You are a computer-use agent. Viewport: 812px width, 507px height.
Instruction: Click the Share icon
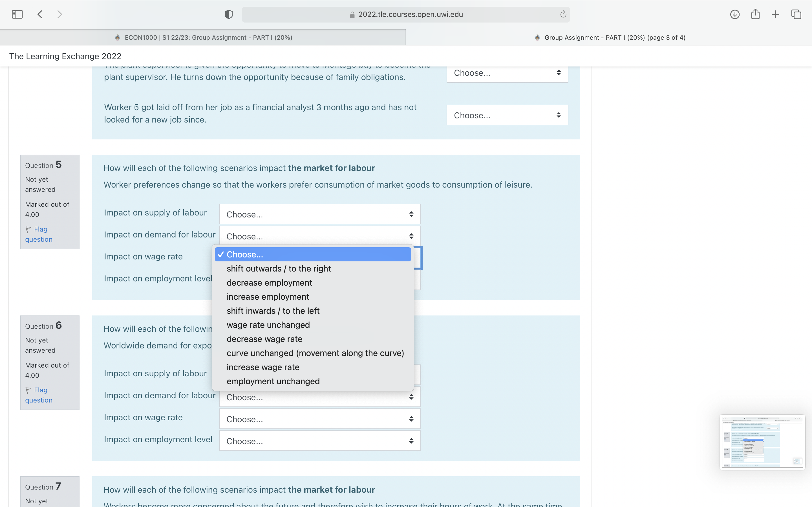(x=755, y=14)
